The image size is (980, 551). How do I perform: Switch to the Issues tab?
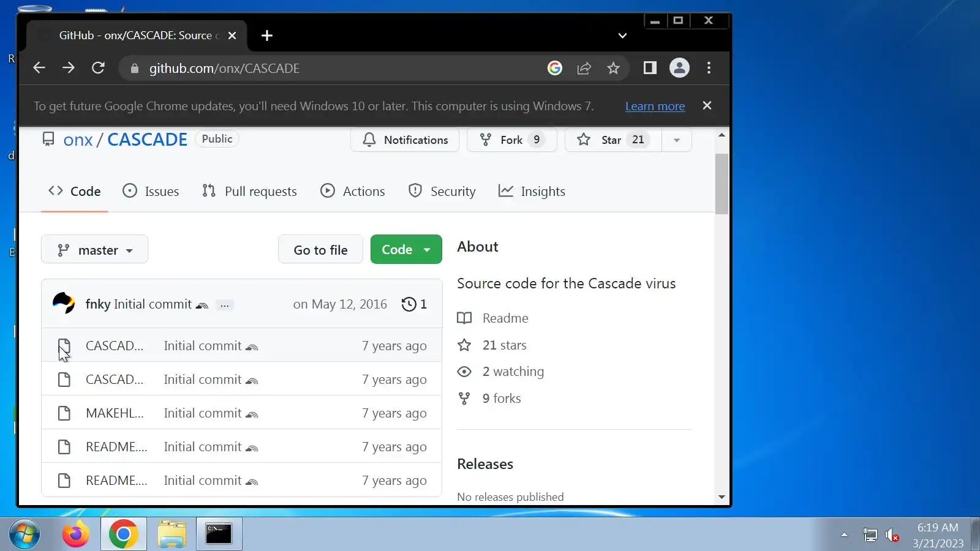tap(151, 191)
